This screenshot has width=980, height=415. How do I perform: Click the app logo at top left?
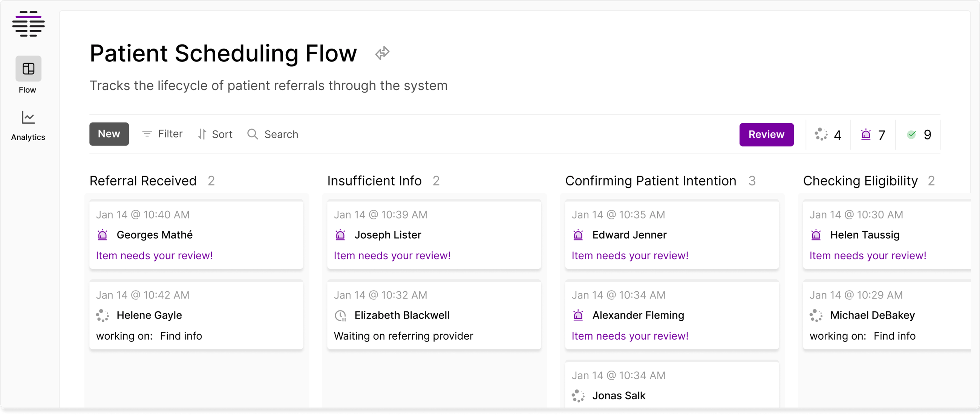coord(28,24)
